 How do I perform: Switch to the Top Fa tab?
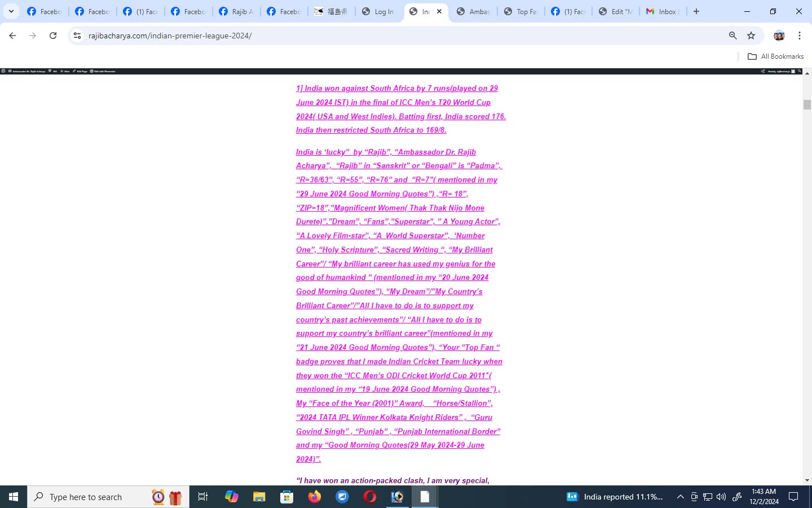coord(521,11)
